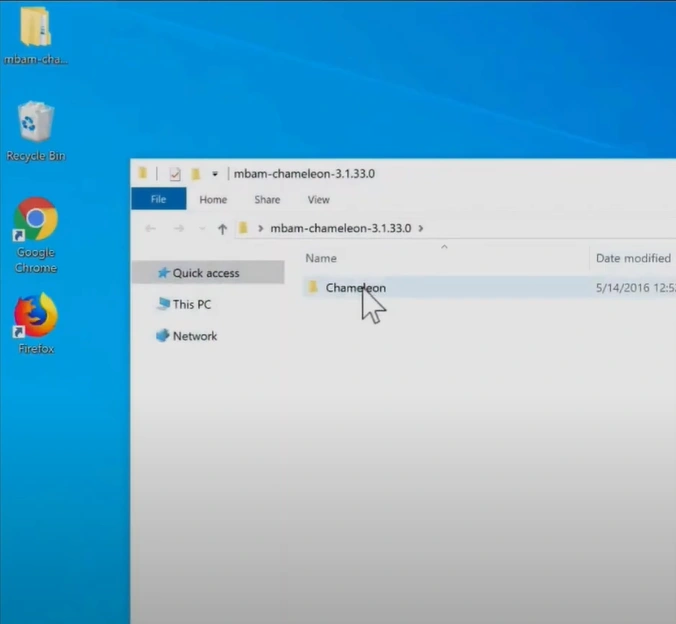Click Chameleon folder icon in file list
Viewport: 676px width, 624px height.
coord(313,287)
